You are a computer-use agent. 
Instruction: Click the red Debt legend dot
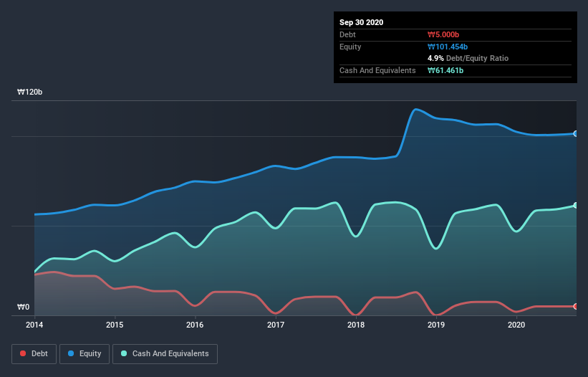pyautogui.click(x=23, y=353)
